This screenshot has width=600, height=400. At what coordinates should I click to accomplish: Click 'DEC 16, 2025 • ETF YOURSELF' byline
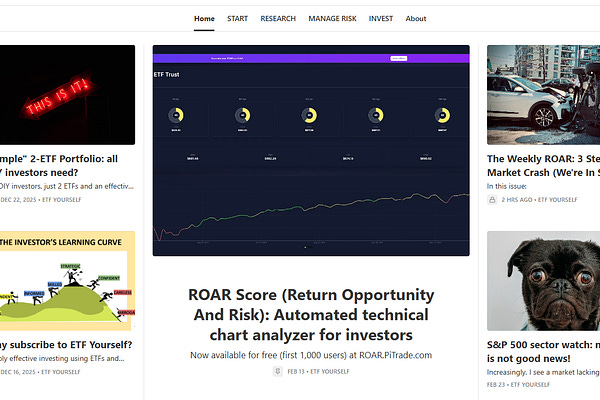[40, 372]
